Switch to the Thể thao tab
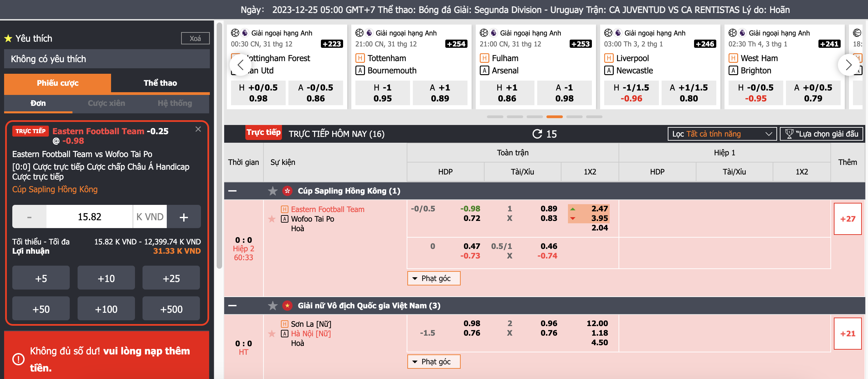 coord(160,83)
